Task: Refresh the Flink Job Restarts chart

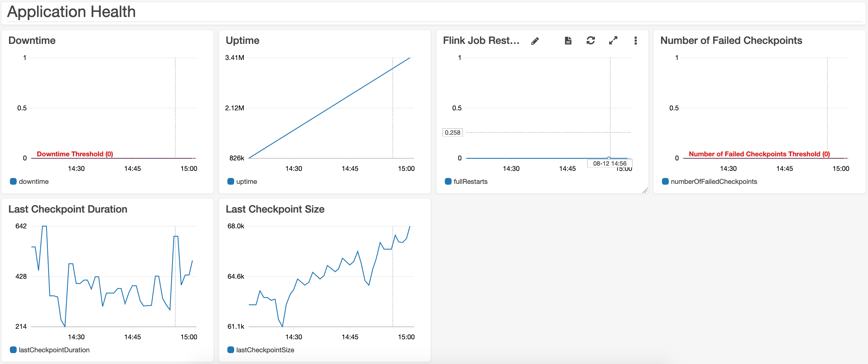Action: click(x=590, y=41)
